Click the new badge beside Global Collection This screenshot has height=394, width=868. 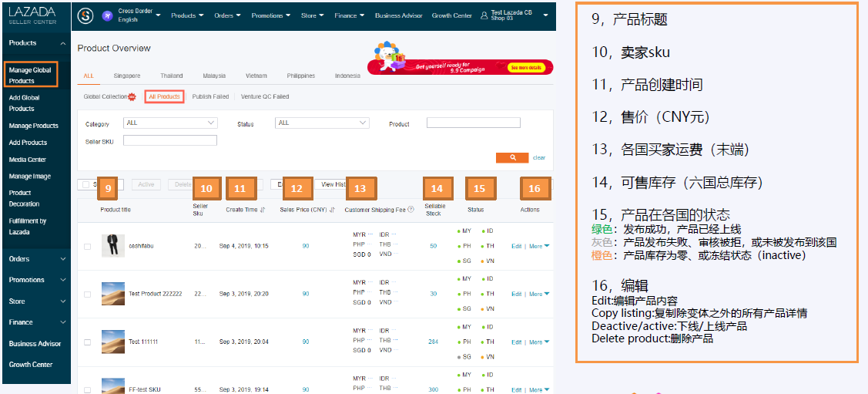132,96
